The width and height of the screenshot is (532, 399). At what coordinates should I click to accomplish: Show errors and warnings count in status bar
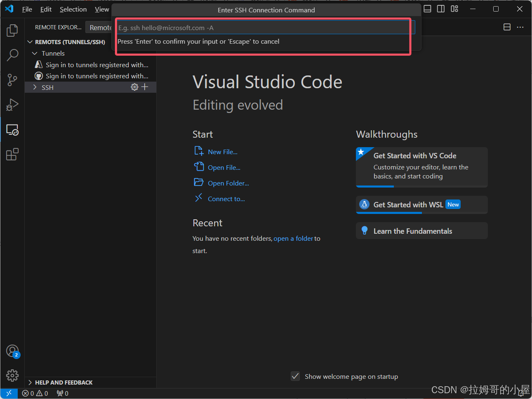[35, 393]
